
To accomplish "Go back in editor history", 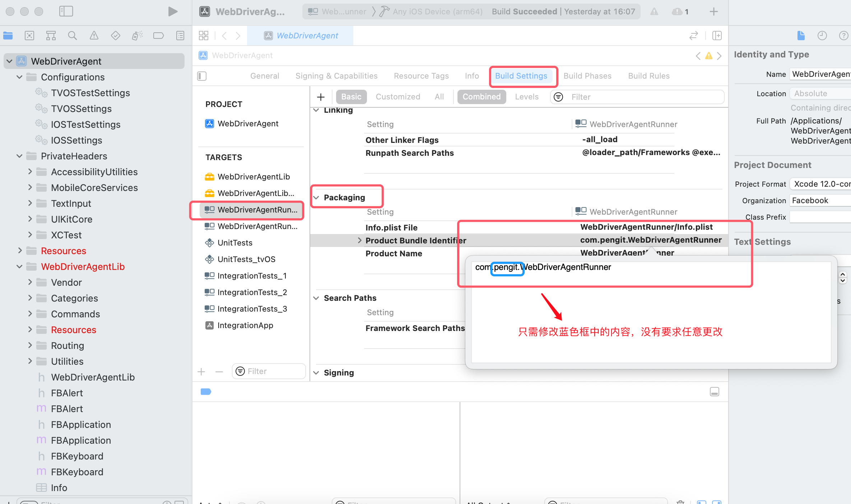I will (224, 36).
